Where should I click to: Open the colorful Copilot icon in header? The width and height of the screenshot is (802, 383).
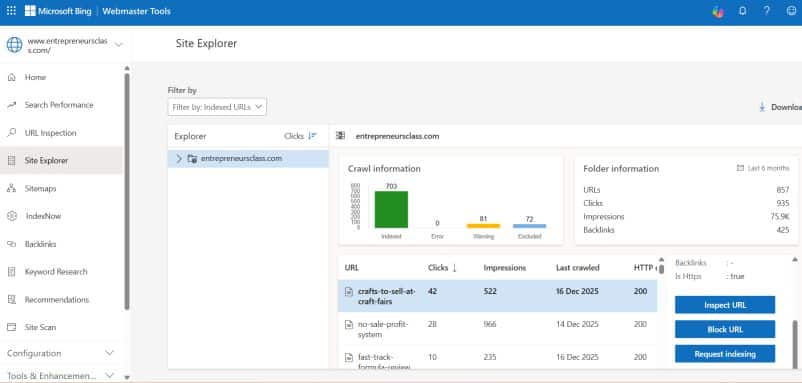pos(718,11)
